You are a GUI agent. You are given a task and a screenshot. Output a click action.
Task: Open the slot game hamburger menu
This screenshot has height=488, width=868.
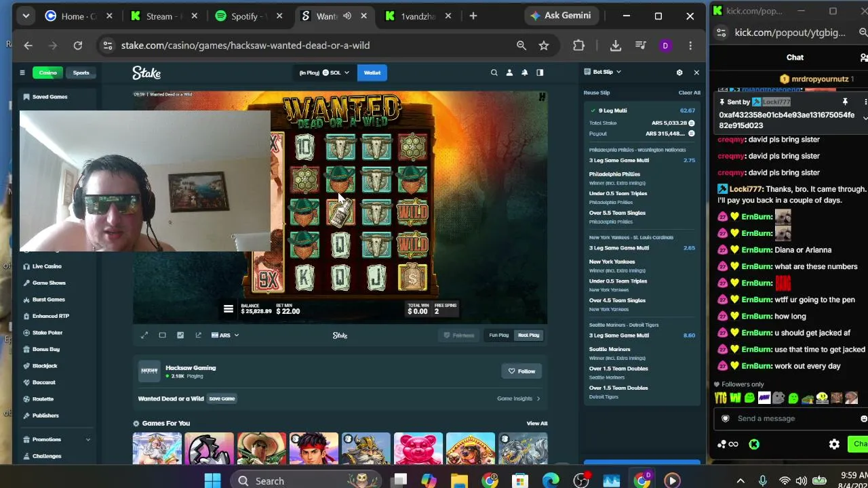tap(229, 309)
